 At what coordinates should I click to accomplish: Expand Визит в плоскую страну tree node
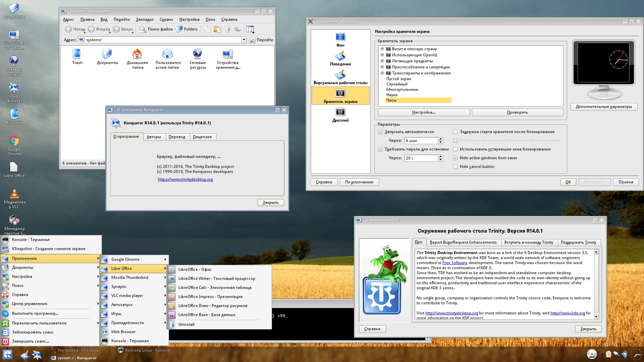(x=382, y=49)
